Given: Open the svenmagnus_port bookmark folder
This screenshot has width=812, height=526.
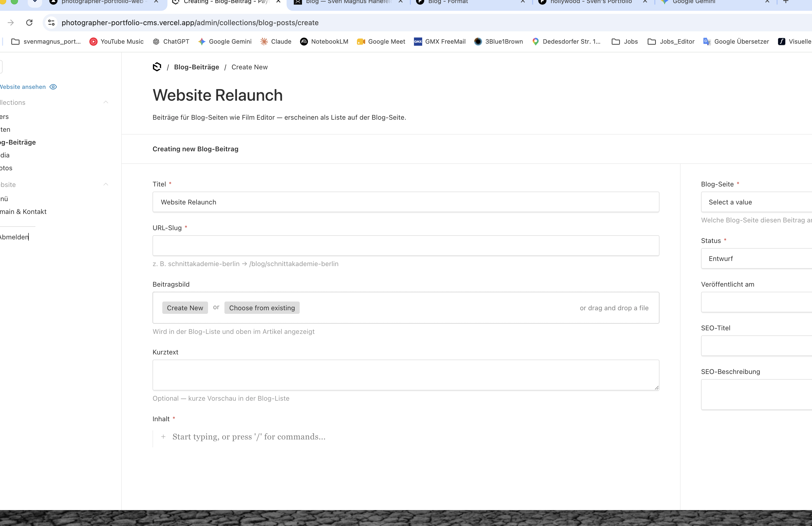Looking at the screenshot, I should click(x=46, y=42).
